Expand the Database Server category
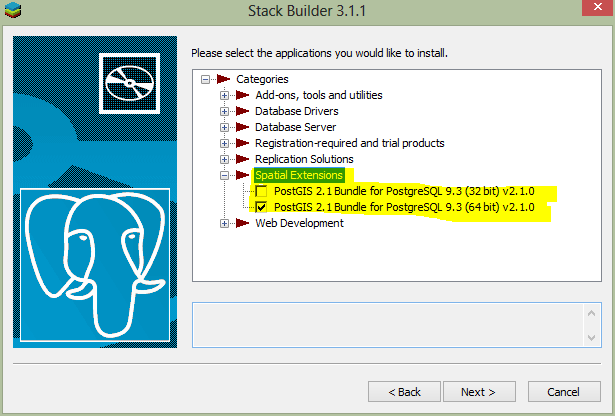The width and height of the screenshot is (615, 416). point(224,127)
